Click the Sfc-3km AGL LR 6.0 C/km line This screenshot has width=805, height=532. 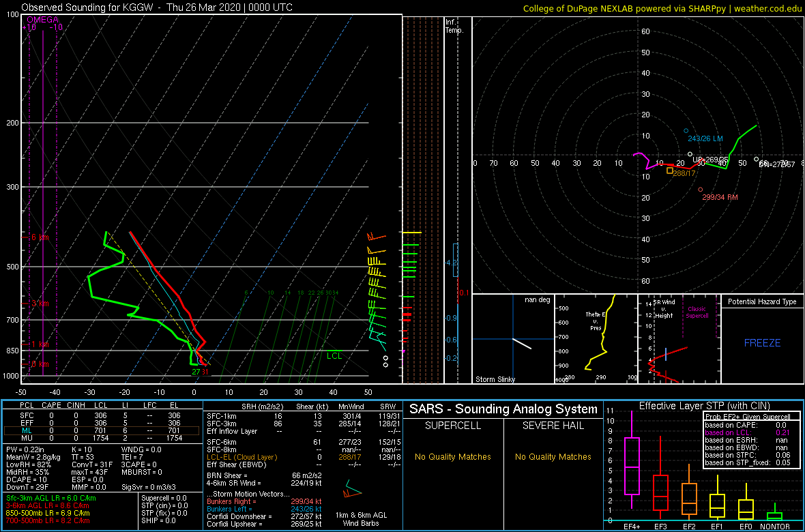[51, 498]
